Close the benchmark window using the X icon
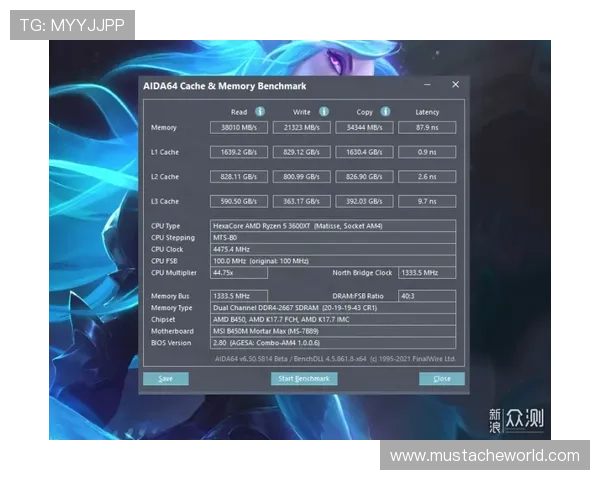Image resolution: width=600 pixels, height=480 pixels. [x=455, y=86]
